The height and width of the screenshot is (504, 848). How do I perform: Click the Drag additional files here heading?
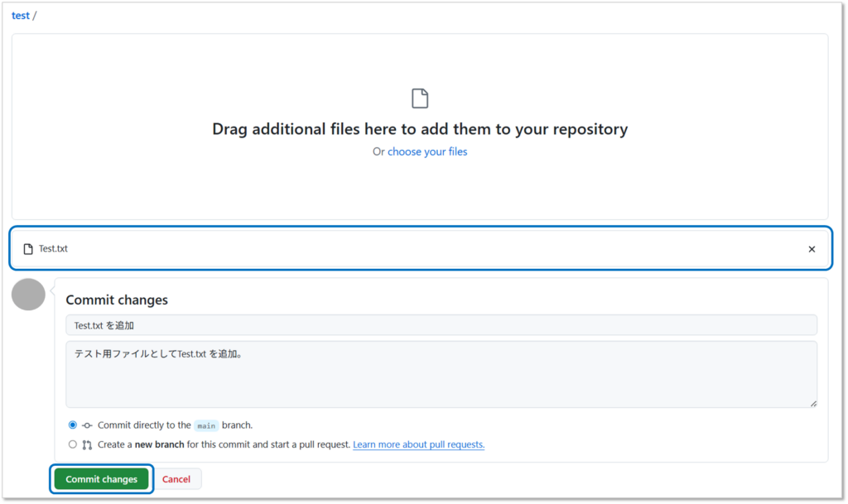[420, 129]
